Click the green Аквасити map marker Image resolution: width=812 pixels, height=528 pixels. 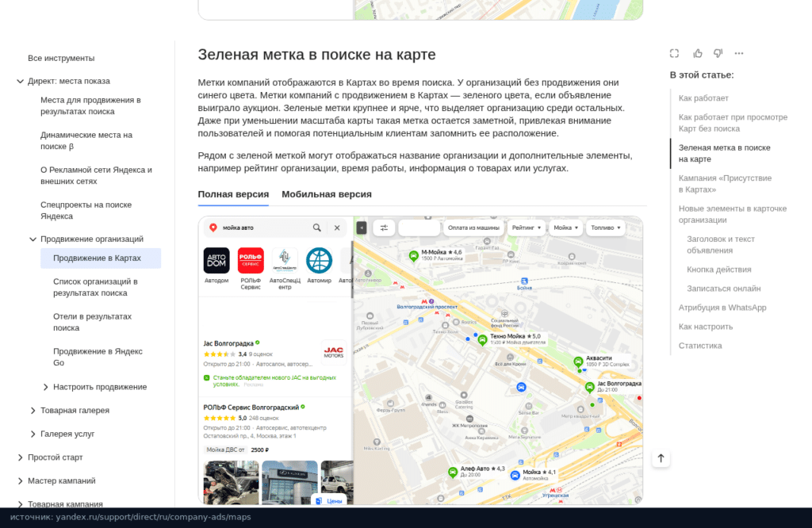[578, 362]
